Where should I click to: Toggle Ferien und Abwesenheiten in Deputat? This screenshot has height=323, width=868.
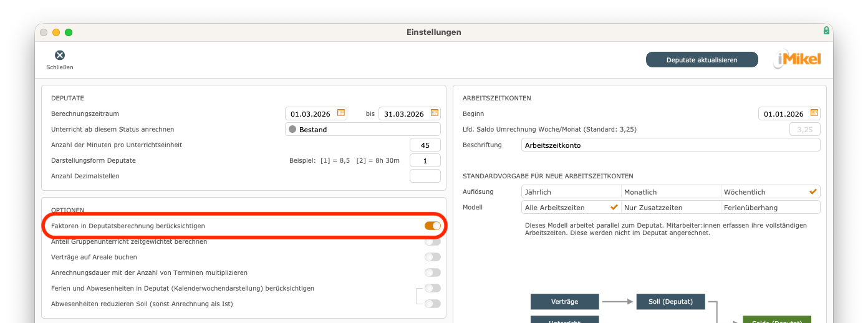(433, 288)
